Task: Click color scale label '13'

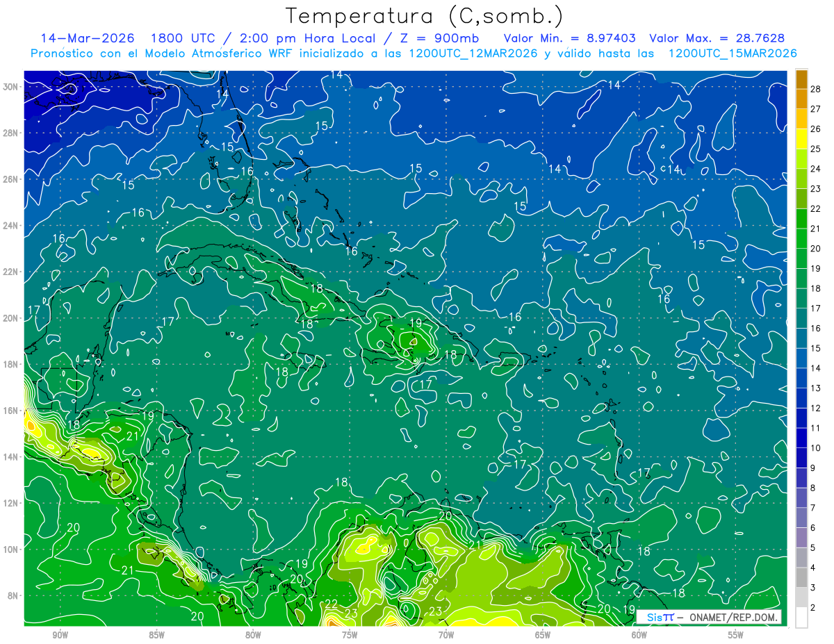Action: [816, 388]
